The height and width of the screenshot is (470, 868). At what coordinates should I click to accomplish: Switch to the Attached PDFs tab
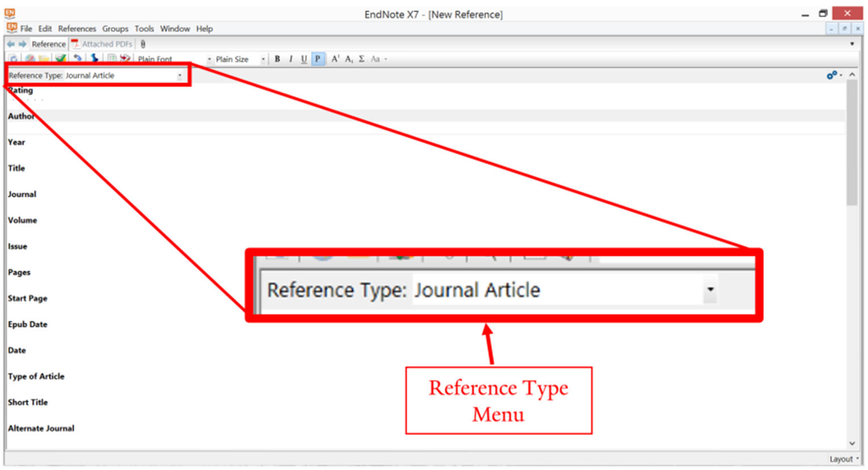(x=102, y=44)
